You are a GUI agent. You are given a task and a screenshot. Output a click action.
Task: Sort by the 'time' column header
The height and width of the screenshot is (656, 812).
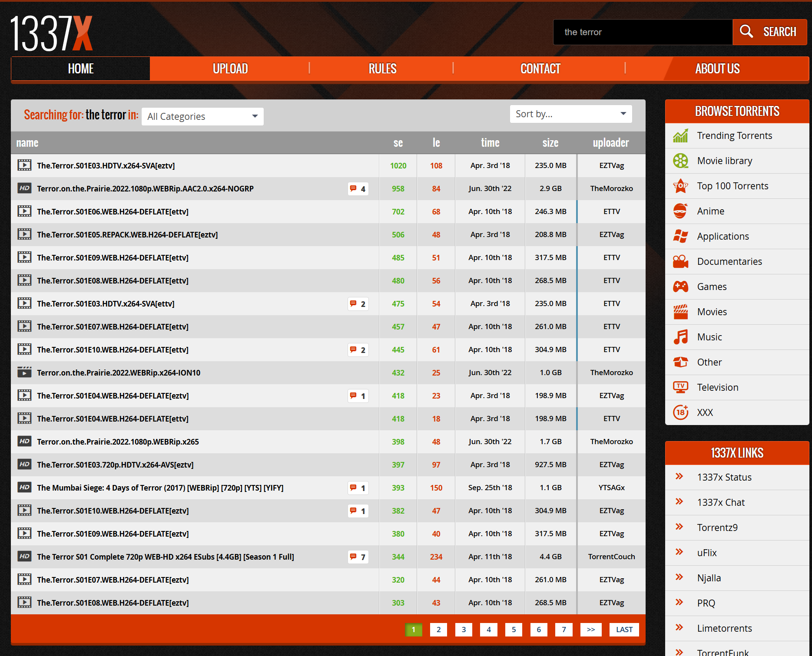(x=490, y=143)
